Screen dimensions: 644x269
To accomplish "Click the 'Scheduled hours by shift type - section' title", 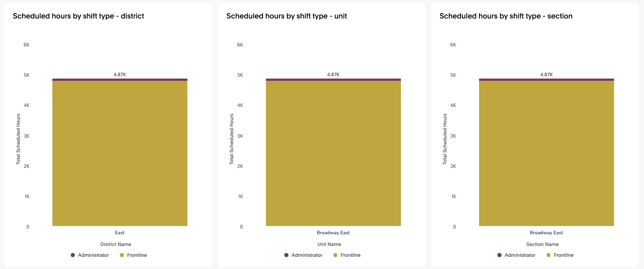I will click(x=506, y=16).
